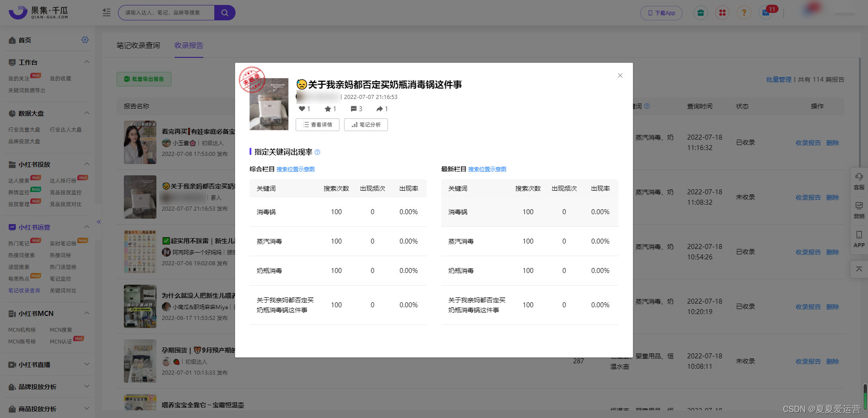The image size is (868, 418).
Task: Click 收录报告 link for 10:54:26 row
Action: click(808, 252)
